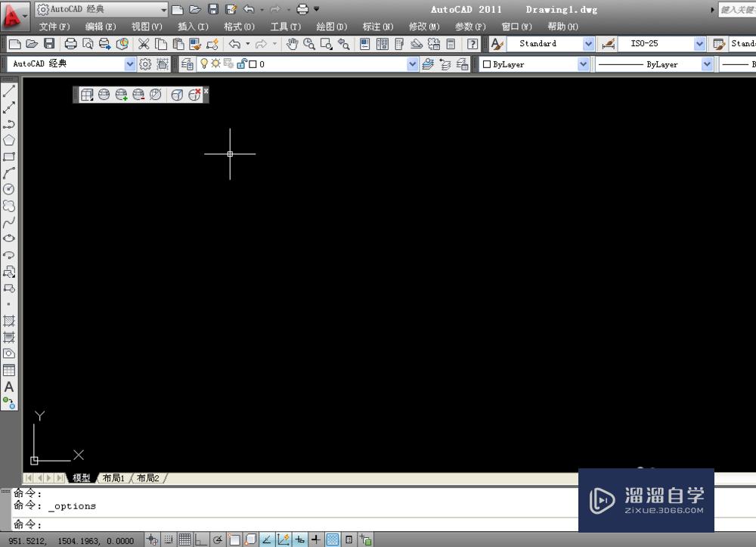The width and height of the screenshot is (756, 547).
Task: Open the 文件(F) menu
Action: (54, 27)
